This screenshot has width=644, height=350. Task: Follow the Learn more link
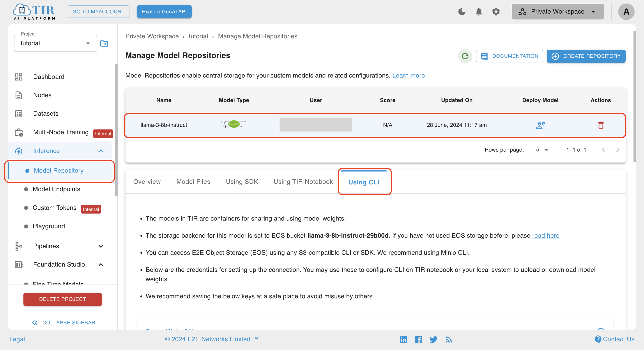[409, 76]
